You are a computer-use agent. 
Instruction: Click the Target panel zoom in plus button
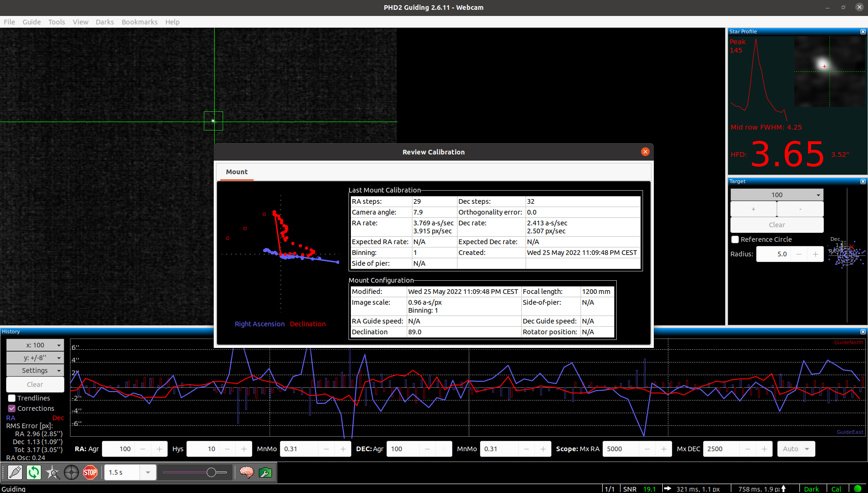click(x=753, y=209)
